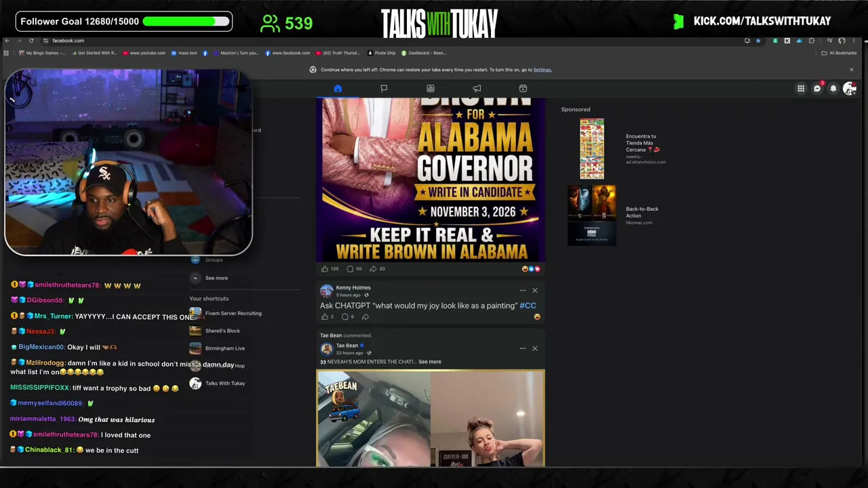The height and width of the screenshot is (488, 868).
Task: Click the browser back arrow
Action: pyautogui.click(x=7, y=41)
